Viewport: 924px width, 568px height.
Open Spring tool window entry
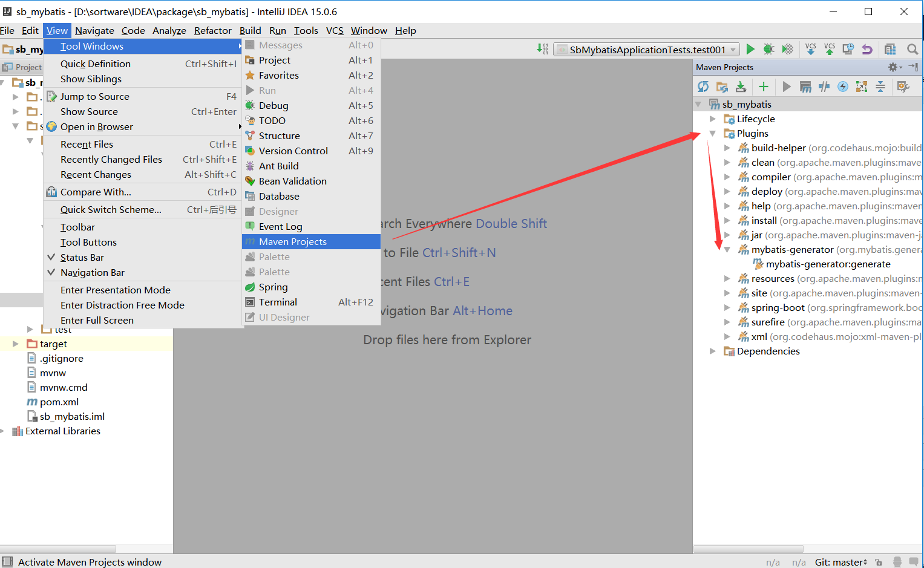[x=311, y=287]
